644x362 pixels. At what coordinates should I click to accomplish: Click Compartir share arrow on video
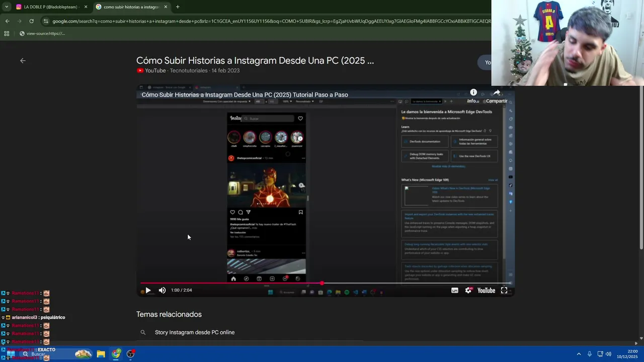[497, 93]
